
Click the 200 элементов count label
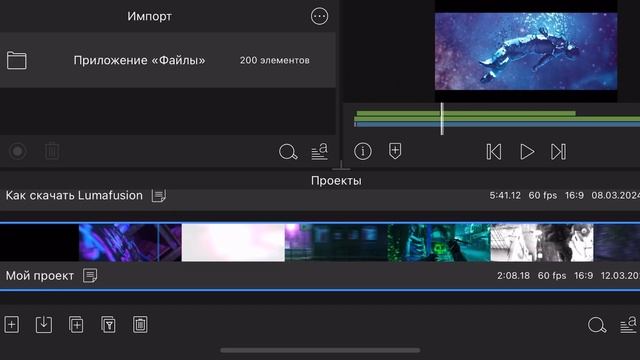click(274, 60)
